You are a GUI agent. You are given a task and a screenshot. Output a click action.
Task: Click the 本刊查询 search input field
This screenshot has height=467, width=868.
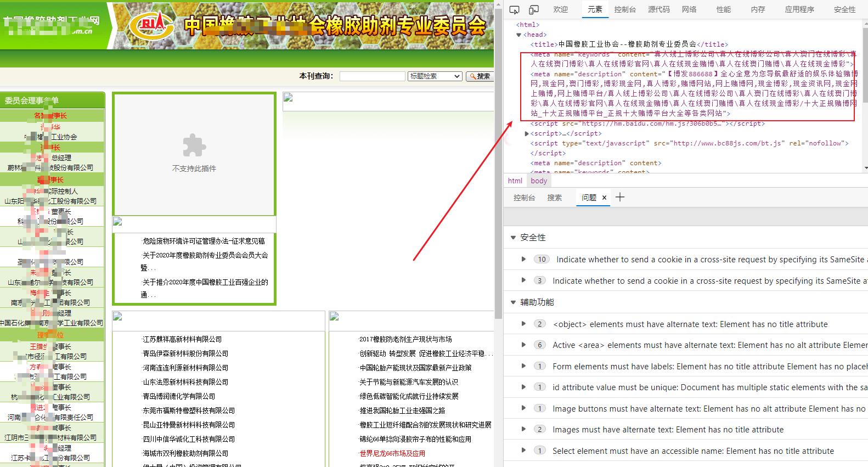[x=372, y=76]
